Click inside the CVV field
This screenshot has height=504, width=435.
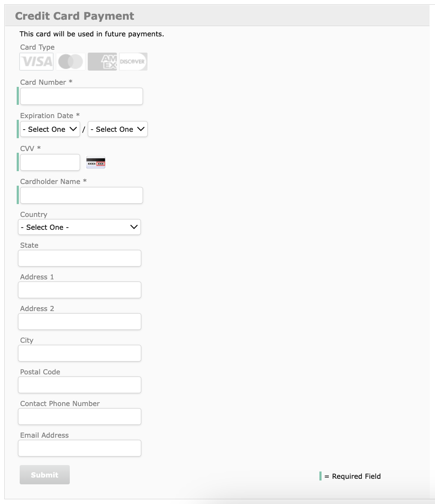pos(50,162)
